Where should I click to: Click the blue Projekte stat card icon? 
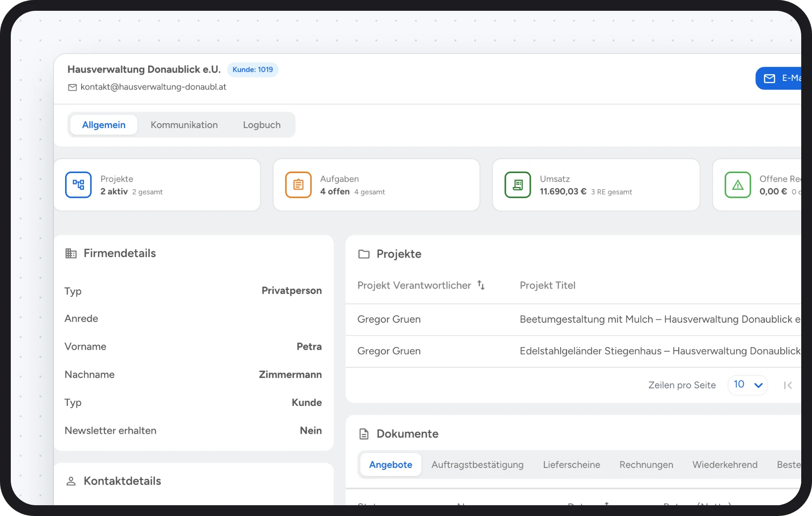(x=78, y=185)
